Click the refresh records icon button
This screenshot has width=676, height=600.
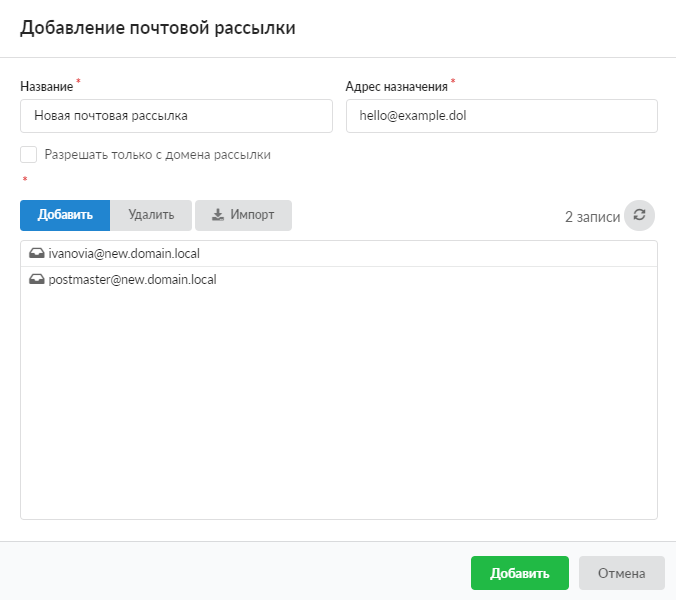pyautogui.click(x=639, y=215)
